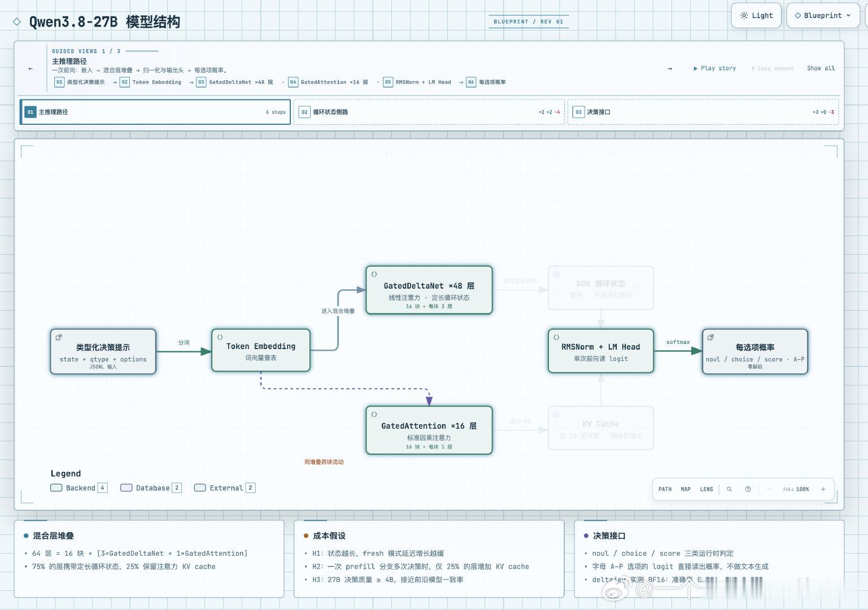The width and height of the screenshot is (868, 610).
Task: Start the Play story button
Action: [714, 68]
